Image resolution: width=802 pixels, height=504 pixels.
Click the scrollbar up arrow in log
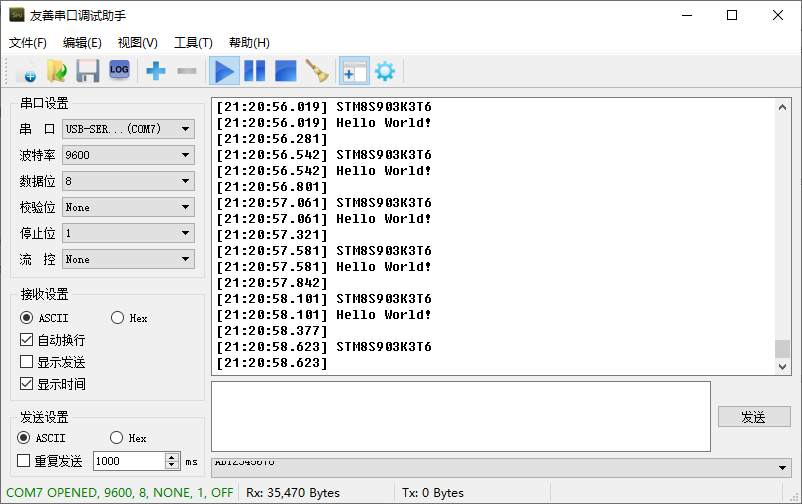782,107
